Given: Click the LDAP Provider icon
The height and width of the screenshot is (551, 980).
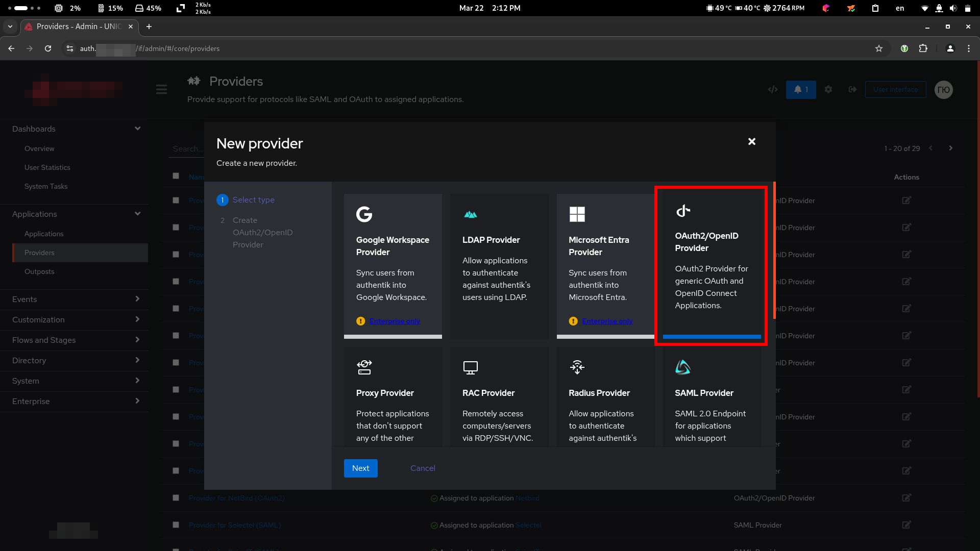Looking at the screenshot, I should (471, 215).
